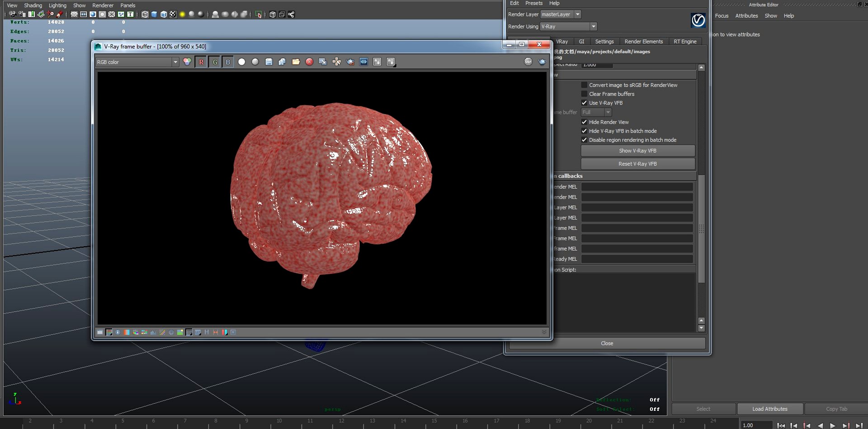Uncheck Disable region rendering in batch mode
Screen dimensions: 868x429
point(584,140)
